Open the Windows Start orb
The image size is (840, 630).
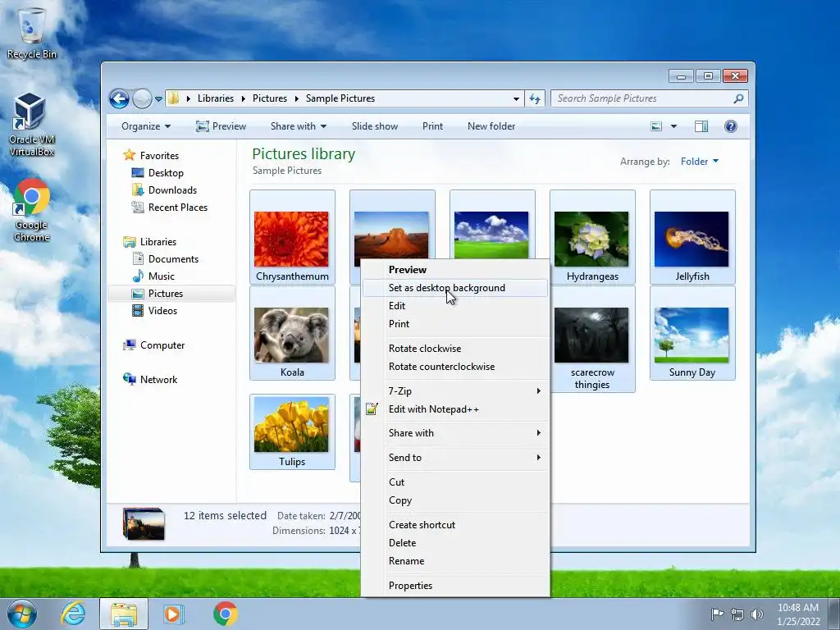tap(22, 614)
